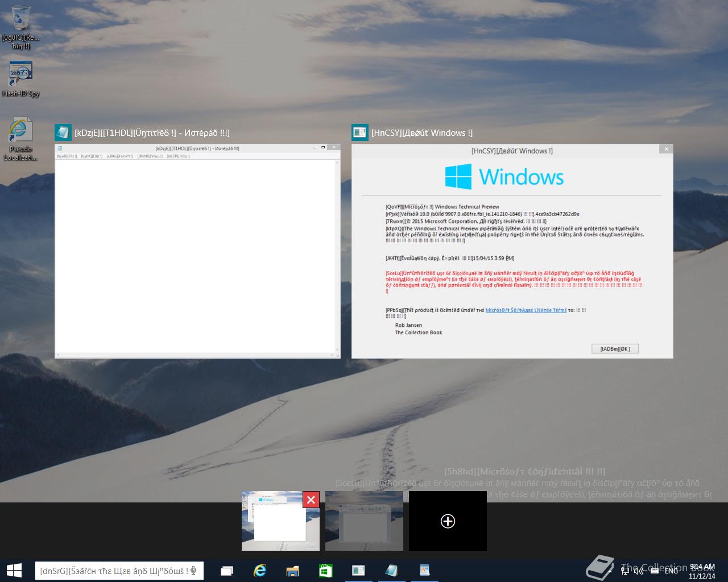Screen dimensions: 728x582
Task: Open the Pseudo Localization Internet Explorer shortcut
Action: [21, 139]
